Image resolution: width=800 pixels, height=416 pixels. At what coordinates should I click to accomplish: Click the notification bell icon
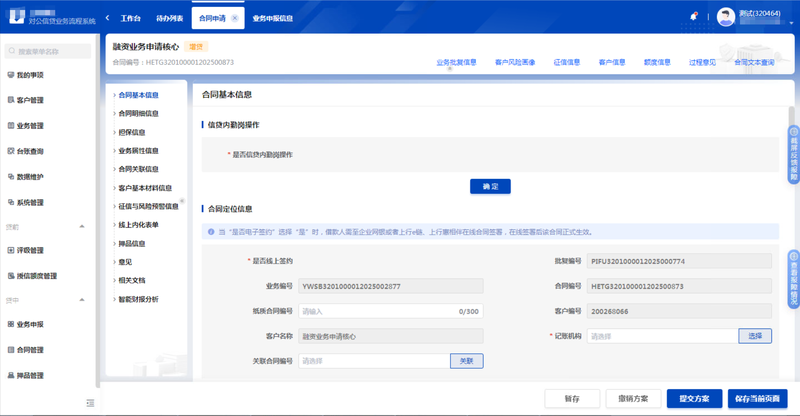[x=694, y=17]
